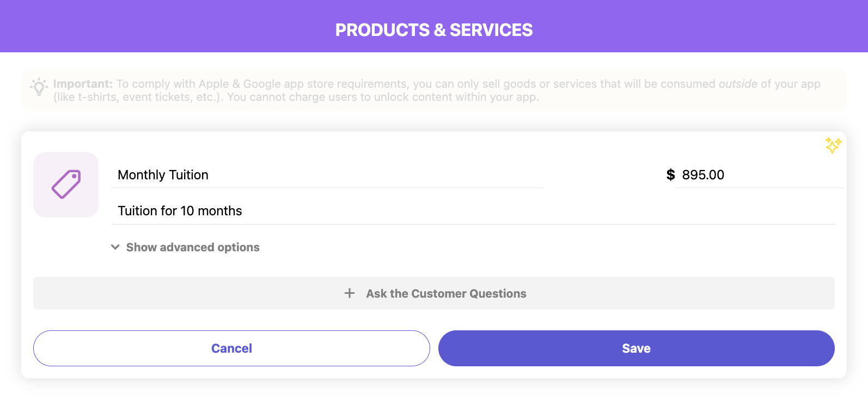Click the italic word outside in notice
The height and width of the screenshot is (411, 868).
[x=738, y=84]
